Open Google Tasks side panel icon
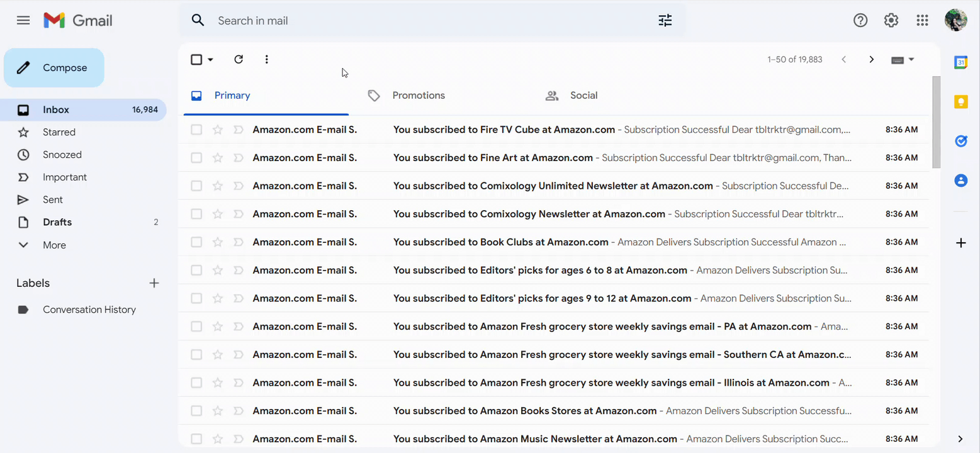Image resolution: width=980 pixels, height=453 pixels. [960, 142]
